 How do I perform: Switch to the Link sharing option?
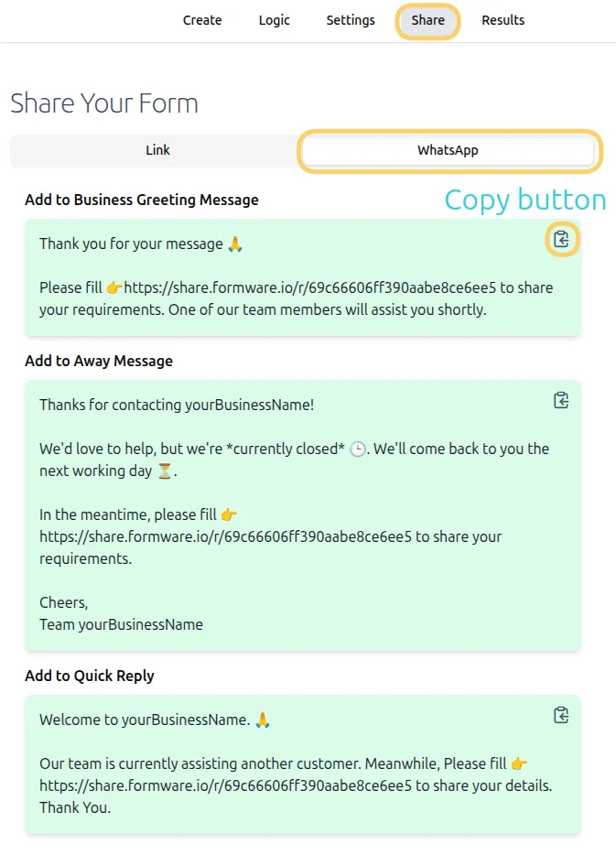pos(157,150)
